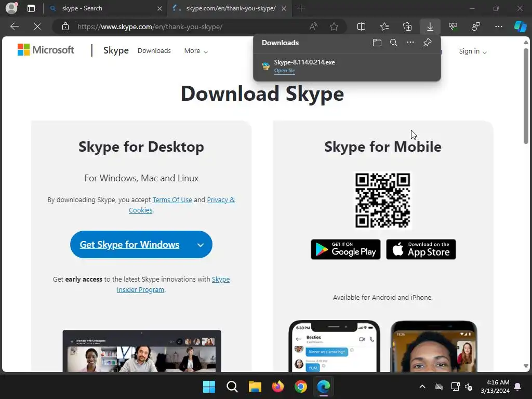Click the browser back arrow
532x399 pixels.
[x=14, y=26]
